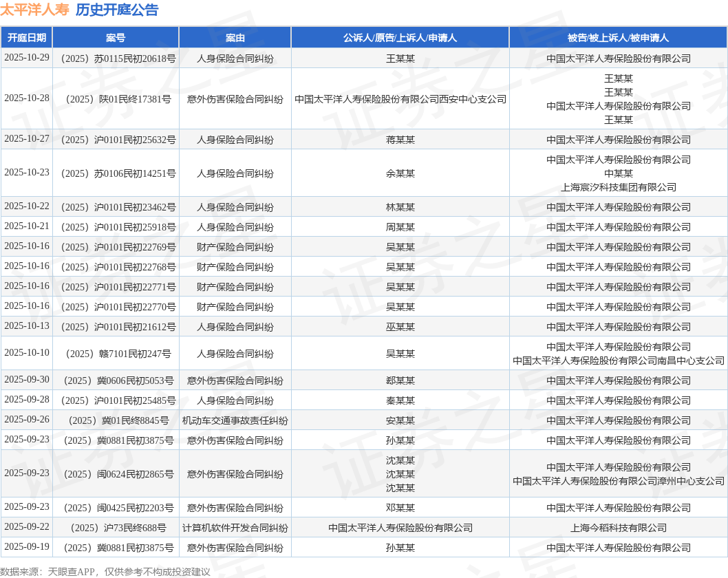Click defendant 中国太平洋人寿保险股份有限公司南昌中心支公司

pyautogui.click(x=619, y=361)
